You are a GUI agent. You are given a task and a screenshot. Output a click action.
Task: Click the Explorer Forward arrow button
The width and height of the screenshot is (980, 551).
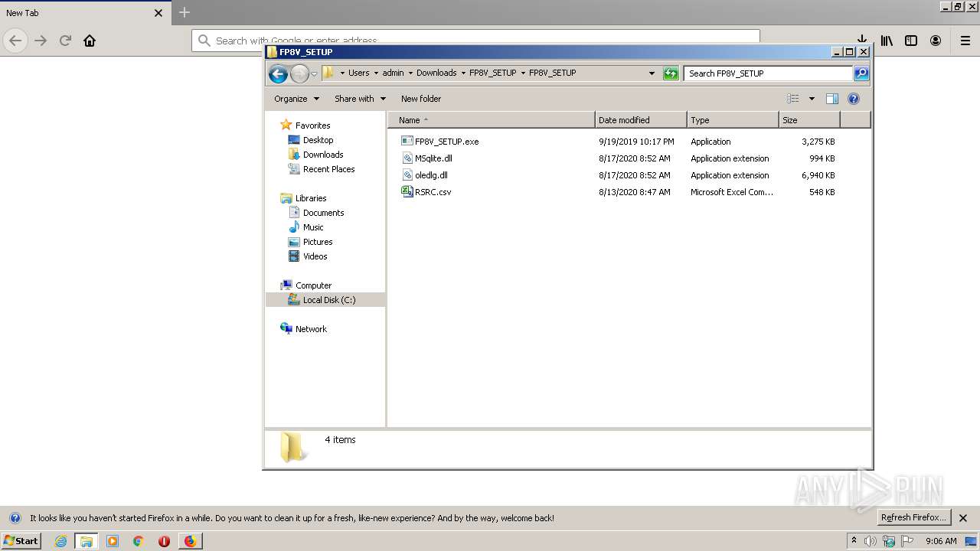299,73
